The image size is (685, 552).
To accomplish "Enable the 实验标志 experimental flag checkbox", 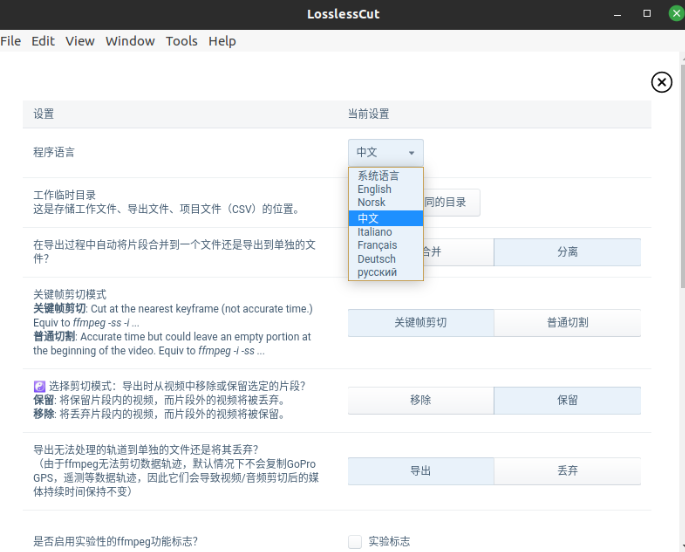I will [355, 542].
